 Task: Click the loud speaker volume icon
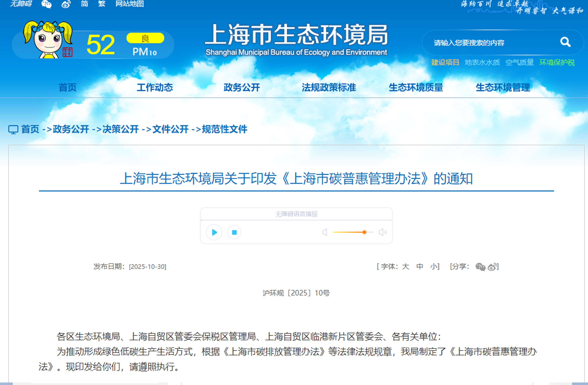[x=383, y=232]
